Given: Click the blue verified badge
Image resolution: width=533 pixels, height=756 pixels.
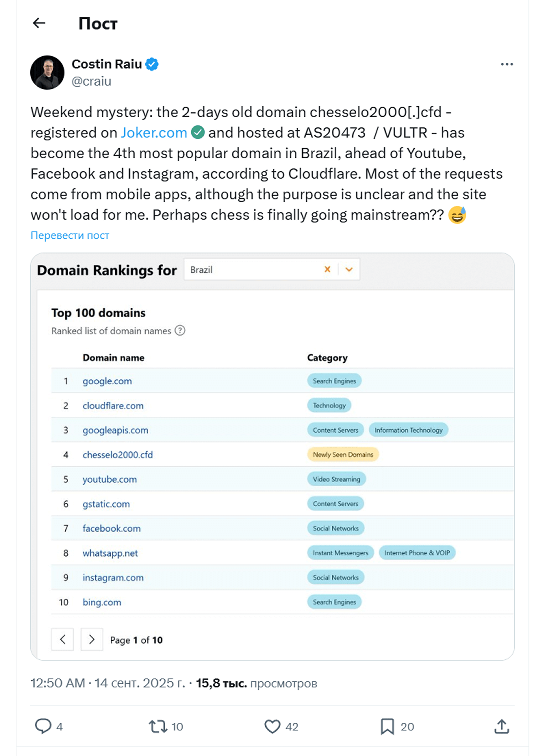Looking at the screenshot, I should point(152,64).
